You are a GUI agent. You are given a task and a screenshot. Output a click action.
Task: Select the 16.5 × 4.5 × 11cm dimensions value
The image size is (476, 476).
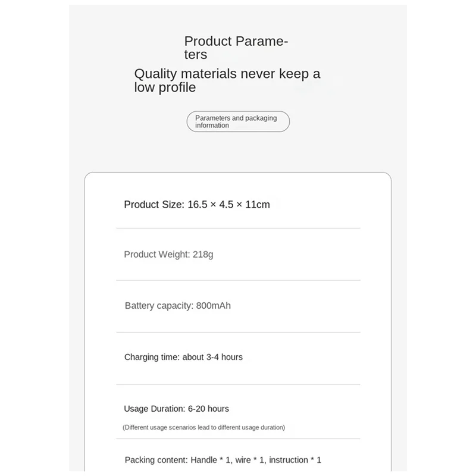click(x=228, y=205)
